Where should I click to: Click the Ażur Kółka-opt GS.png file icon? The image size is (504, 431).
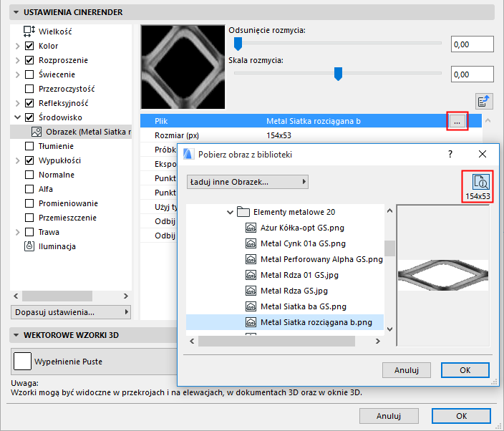(x=251, y=228)
